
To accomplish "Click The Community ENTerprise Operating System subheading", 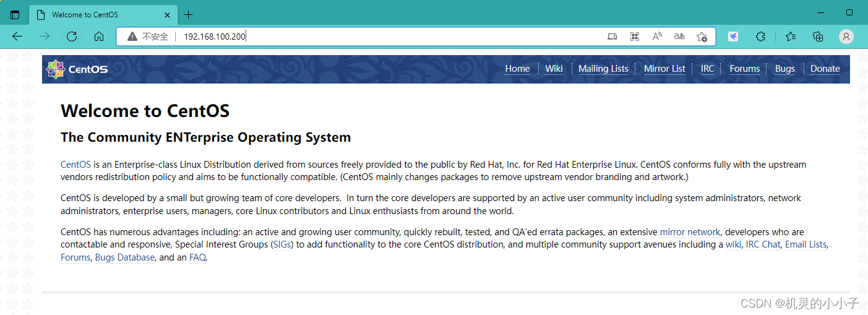I will tap(205, 137).
